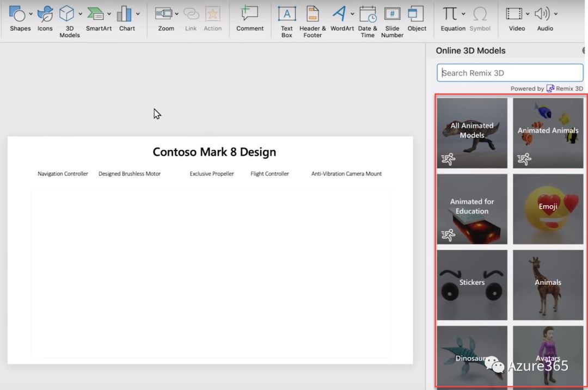Select the Animated Animals category

(x=548, y=133)
